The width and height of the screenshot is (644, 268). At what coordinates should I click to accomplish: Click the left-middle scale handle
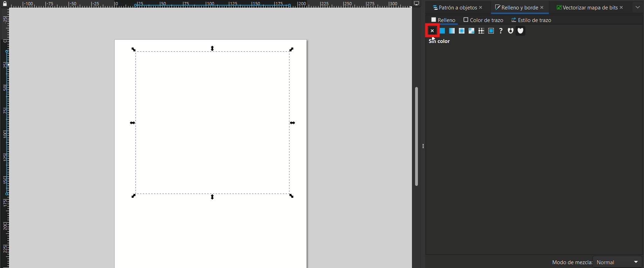coord(132,123)
